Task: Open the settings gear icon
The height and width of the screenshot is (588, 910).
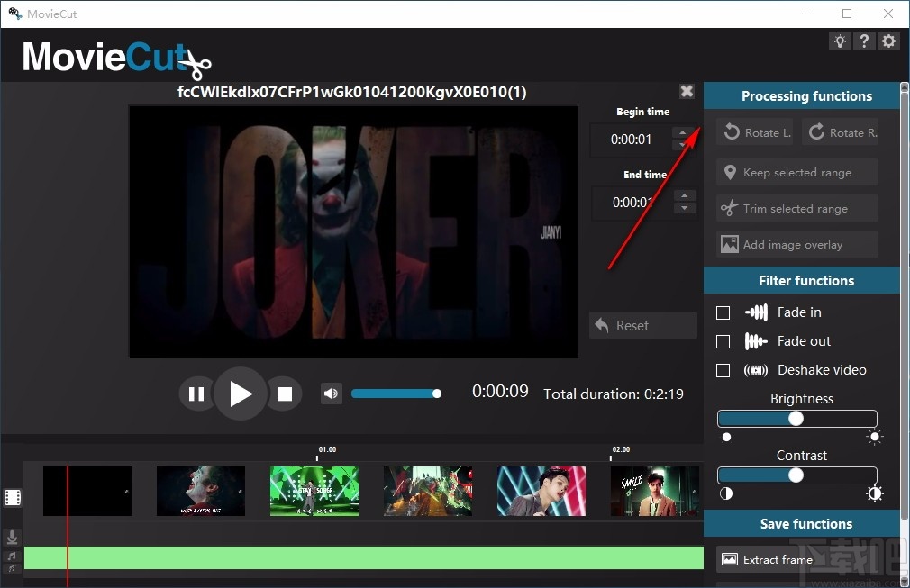Action: point(888,41)
